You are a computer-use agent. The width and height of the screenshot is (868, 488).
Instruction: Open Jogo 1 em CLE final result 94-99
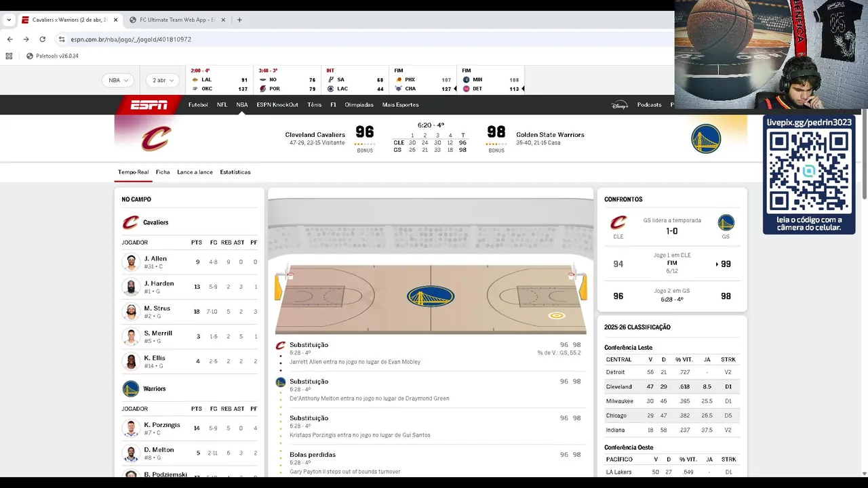671,264
